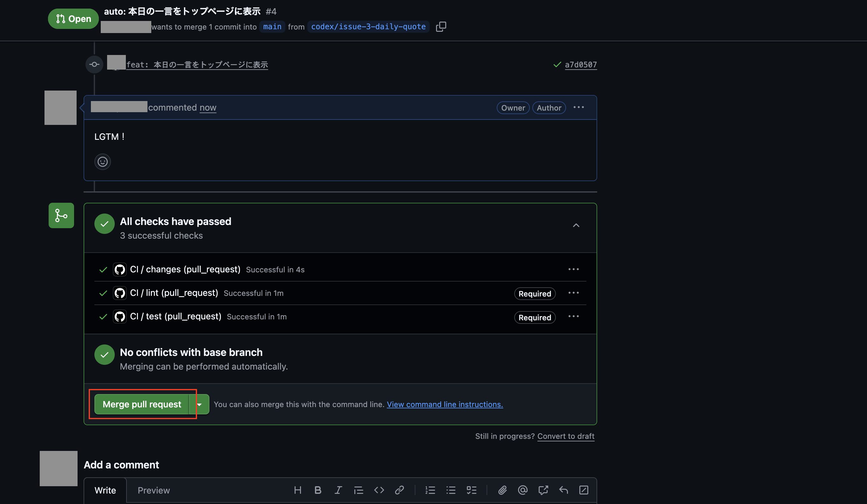Open View command line instructions link
The width and height of the screenshot is (867, 504).
tap(445, 404)
